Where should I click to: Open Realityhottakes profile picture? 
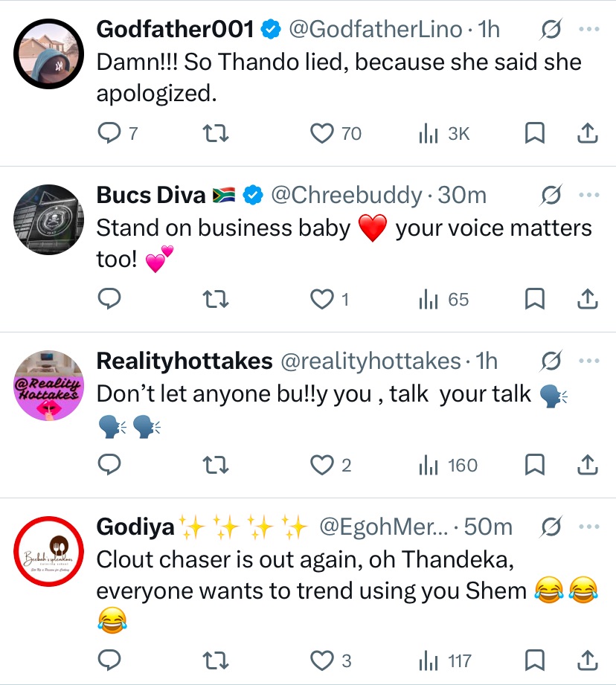[48, 386]
